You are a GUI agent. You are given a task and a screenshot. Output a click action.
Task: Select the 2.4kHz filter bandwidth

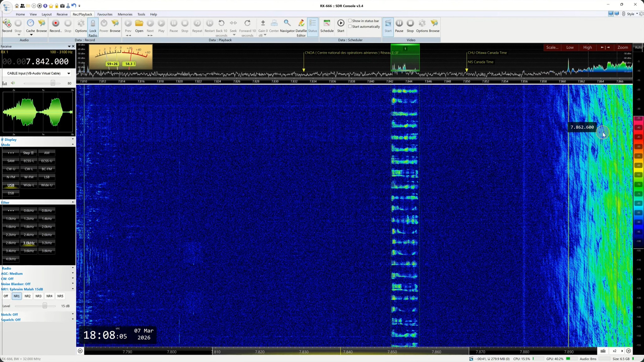pyautogui.click(x=29, y=235)
